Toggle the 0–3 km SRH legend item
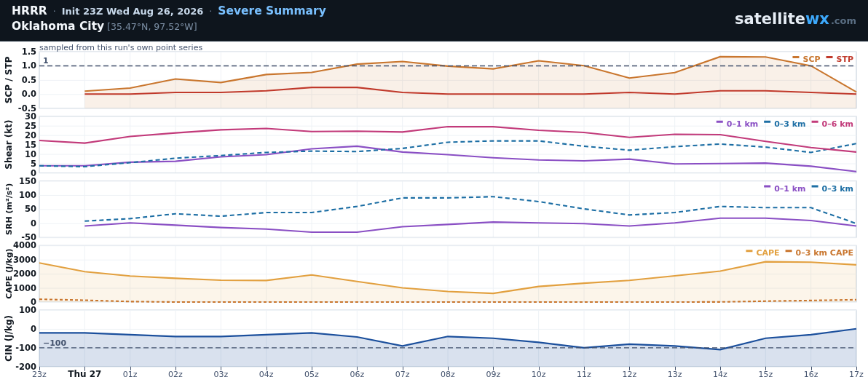 tap(832, 188)
